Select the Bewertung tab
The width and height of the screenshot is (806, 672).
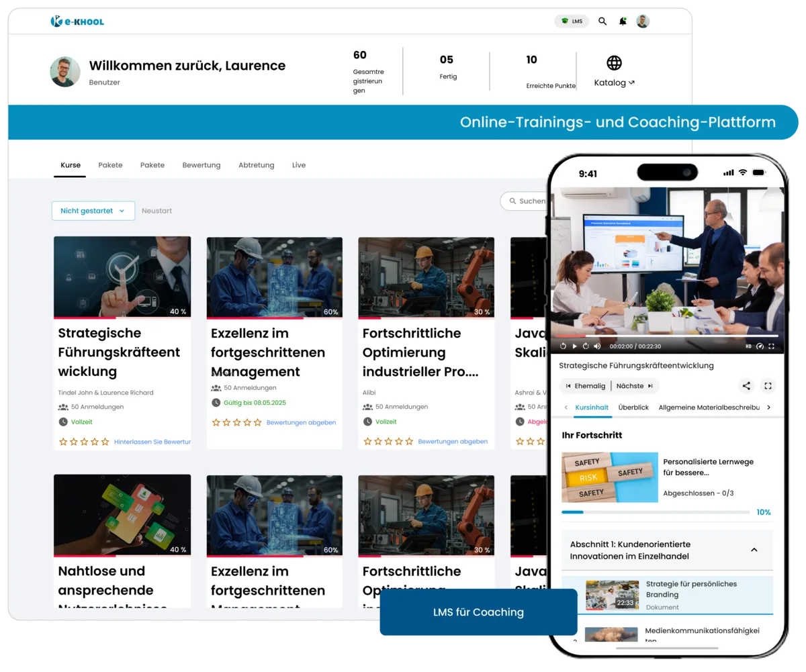click(x=201, y=164)
